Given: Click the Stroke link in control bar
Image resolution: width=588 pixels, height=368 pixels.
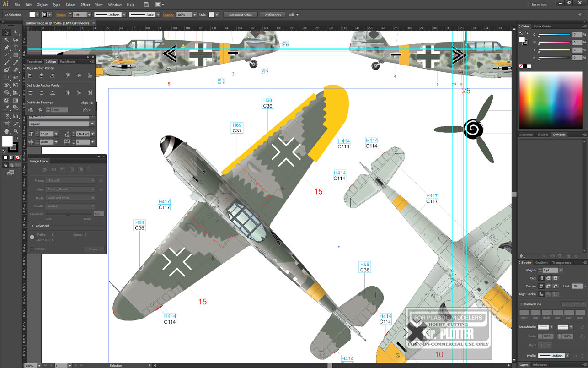Looking at the screenshot, I should [61, 15].
